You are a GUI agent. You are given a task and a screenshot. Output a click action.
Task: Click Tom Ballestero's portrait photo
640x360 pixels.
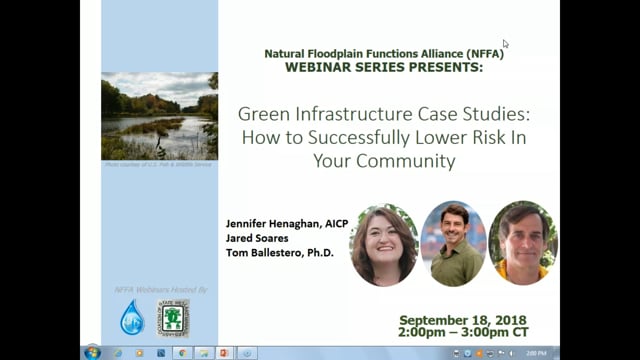(523, 243)
